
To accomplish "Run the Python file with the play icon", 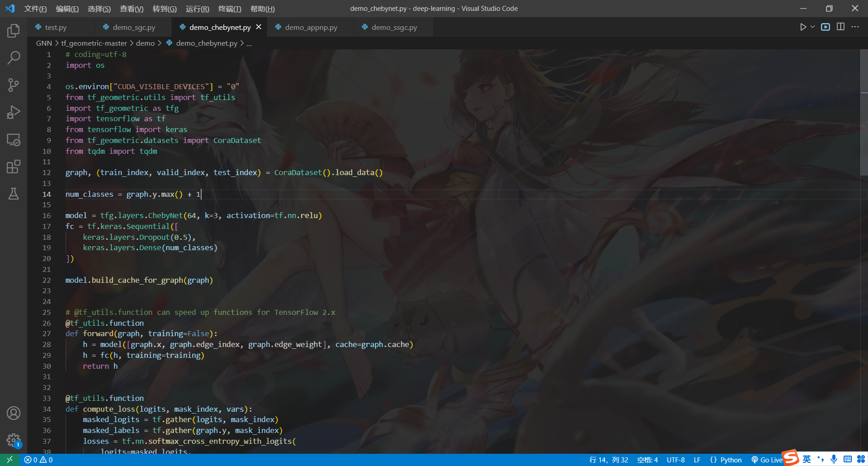I will tap(802, 27).
